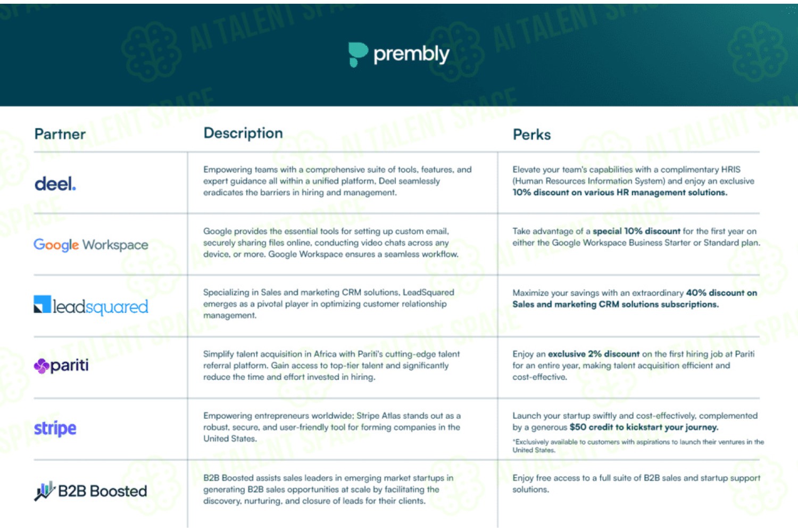Select the Pariti description paragraph

pos(331,365)
